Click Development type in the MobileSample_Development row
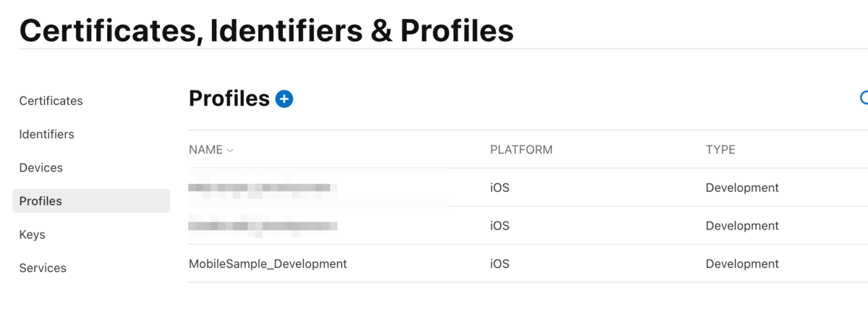The height and width of the screenshot is (312, 868). click(742, 263)
